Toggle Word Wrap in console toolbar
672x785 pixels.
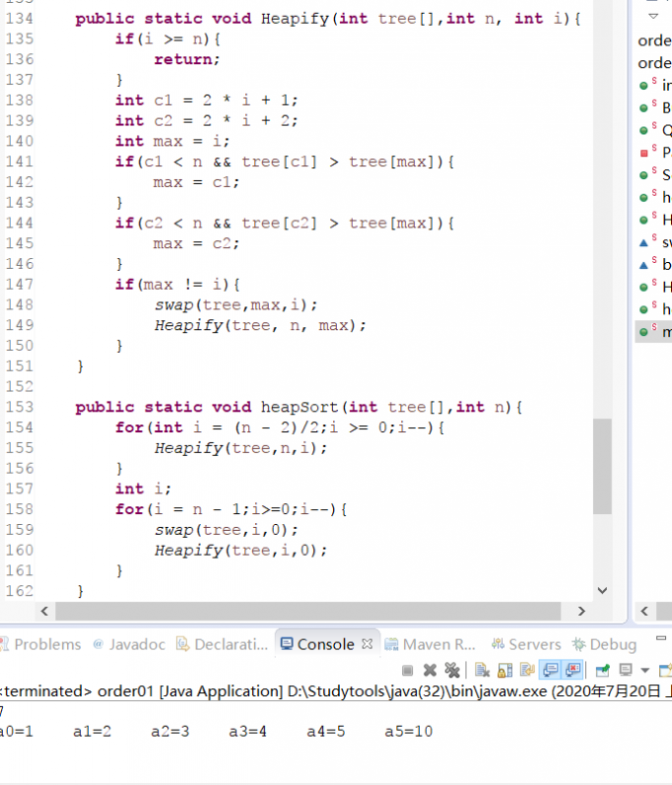[526, 670]
